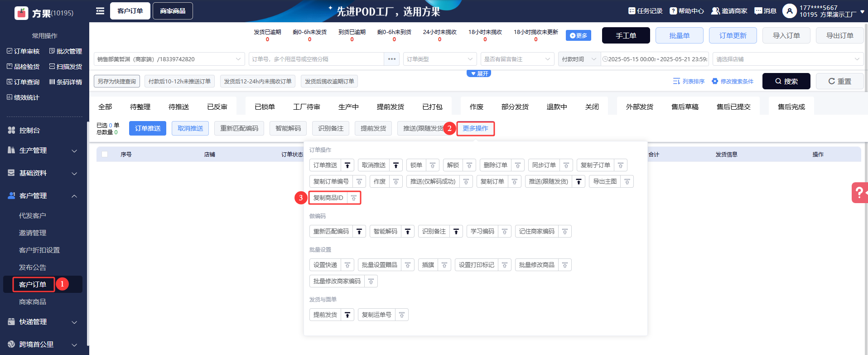Switch to the 待推送 status tab
The width and height of the screenshot is (868, 355).
(178, 107)
